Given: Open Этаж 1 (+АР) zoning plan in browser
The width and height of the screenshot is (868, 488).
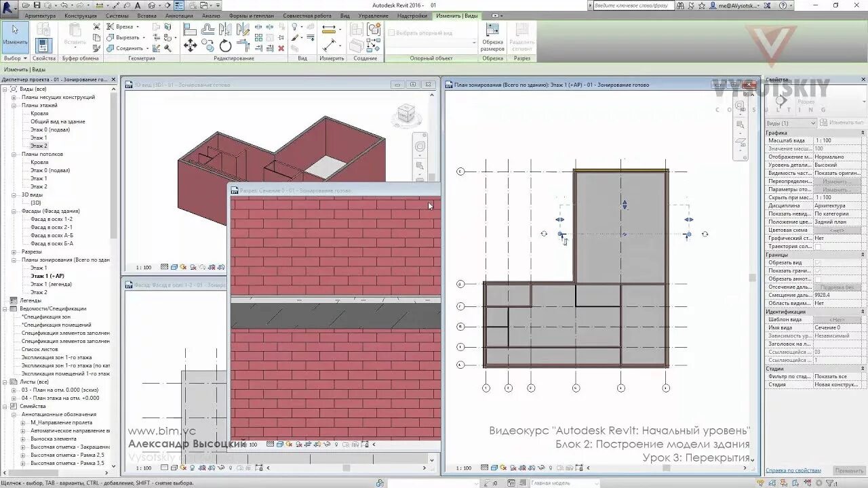Looking at the screenshot, I should pos(47,276).
